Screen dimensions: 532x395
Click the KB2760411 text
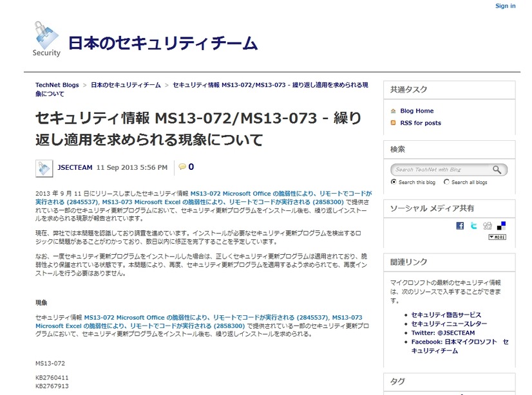click(52, 378)
